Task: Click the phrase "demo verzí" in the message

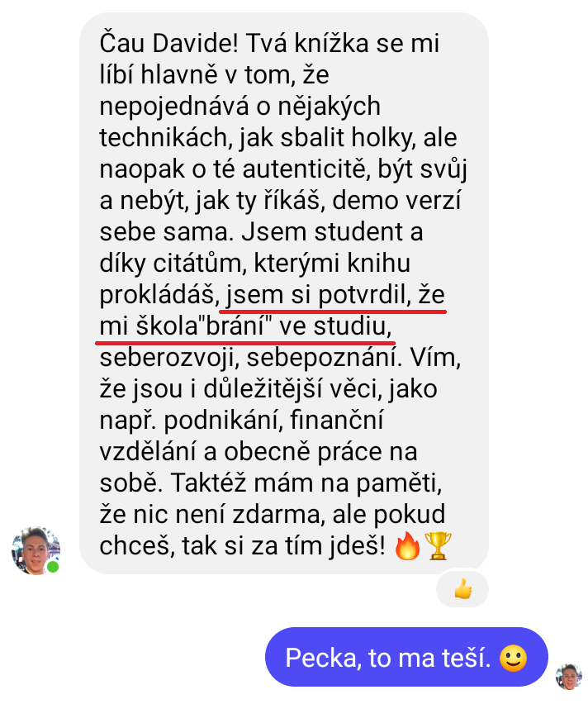Action: (x=396, y=201)
